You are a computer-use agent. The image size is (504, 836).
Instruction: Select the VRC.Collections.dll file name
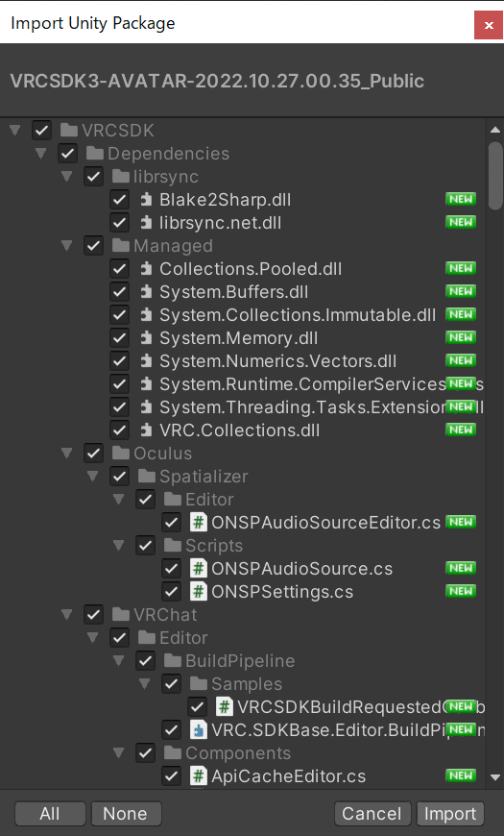point(240,430)
